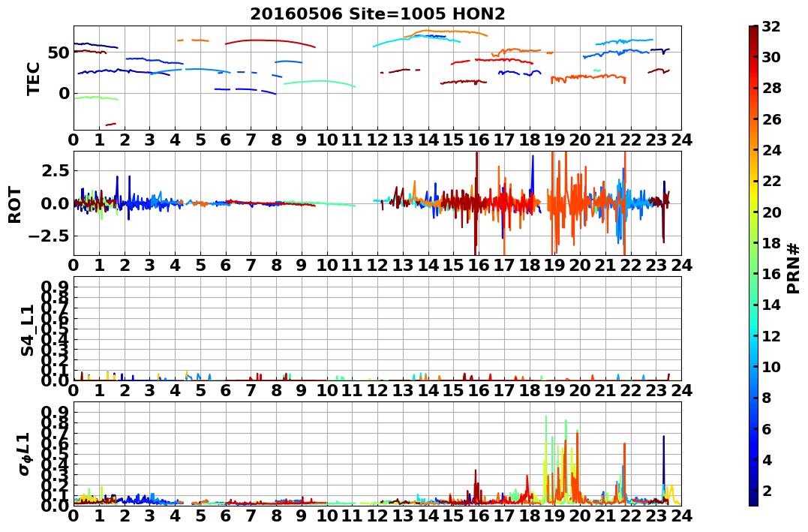
Task: Click colorbar tick label 24
Action: point(771,150)
